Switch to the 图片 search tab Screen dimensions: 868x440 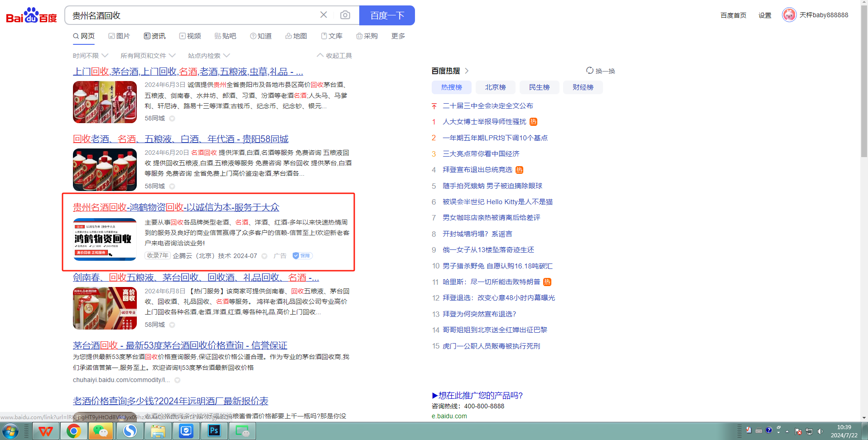pyautogui.click(x=119, y=36)
